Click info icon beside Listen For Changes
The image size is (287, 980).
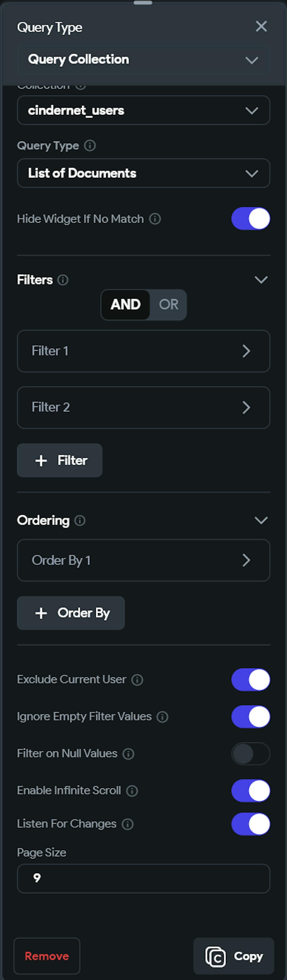click(x=127, y=824)
